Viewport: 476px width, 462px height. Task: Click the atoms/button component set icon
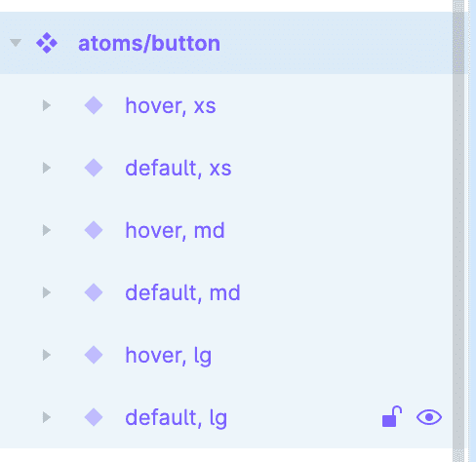coord(47,43)
